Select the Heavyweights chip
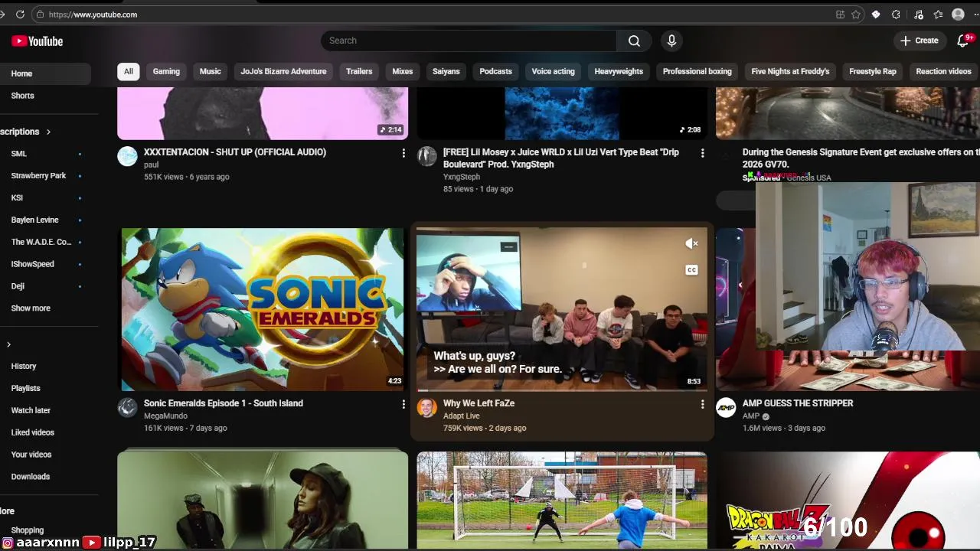The height and width of the screenshot is (551, 980). 619,71
